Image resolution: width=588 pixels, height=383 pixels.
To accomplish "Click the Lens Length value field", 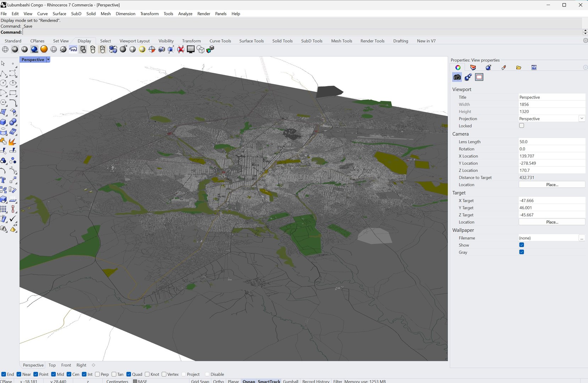I will pos(552,141).
